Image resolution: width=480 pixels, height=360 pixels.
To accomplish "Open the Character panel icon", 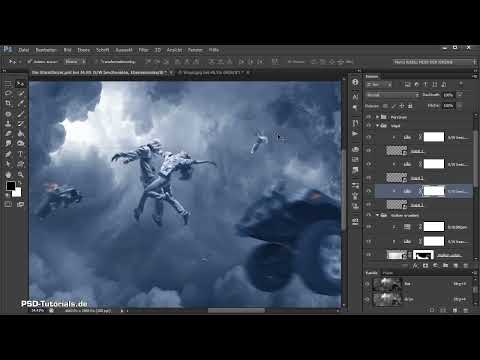I will click(355, 97).
